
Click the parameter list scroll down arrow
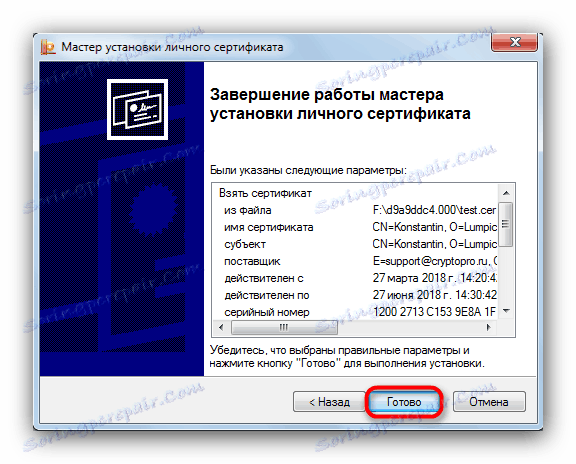(507, 311)
